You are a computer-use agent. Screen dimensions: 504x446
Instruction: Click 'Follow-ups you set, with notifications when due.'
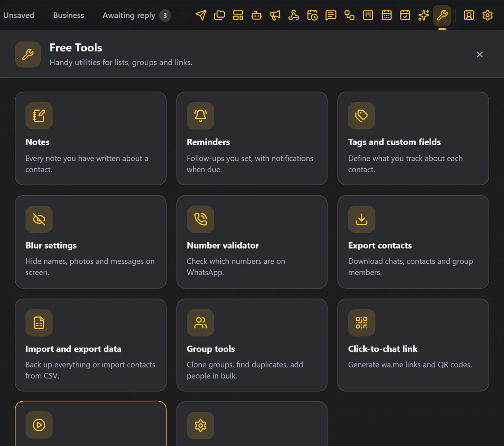pyautogui.click(x=250, y=164)
